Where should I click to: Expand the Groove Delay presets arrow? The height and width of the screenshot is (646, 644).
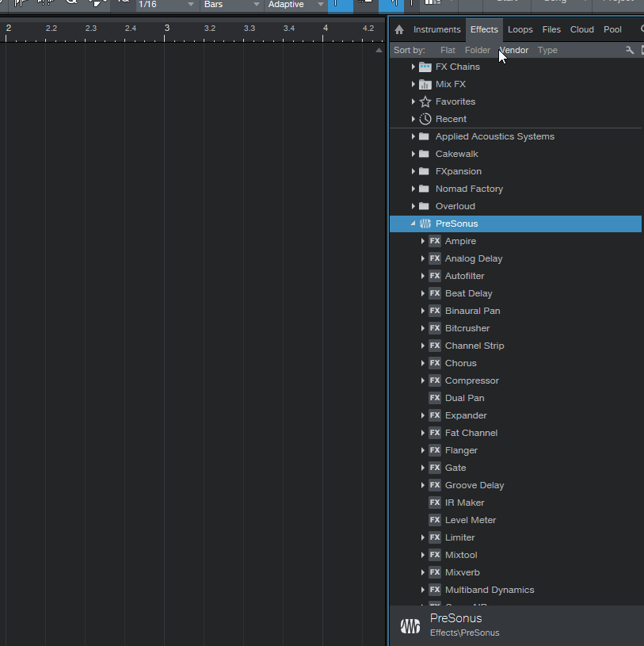422,485
